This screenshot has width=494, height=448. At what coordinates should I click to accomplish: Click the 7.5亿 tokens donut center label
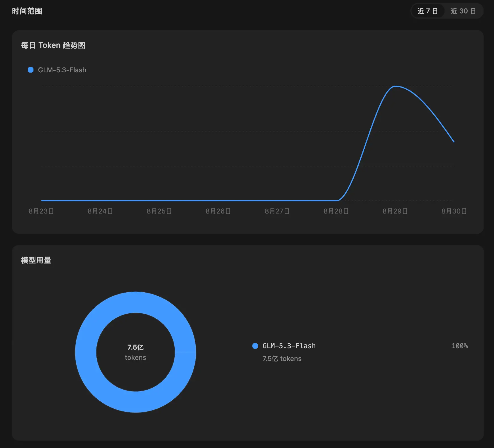136,352
